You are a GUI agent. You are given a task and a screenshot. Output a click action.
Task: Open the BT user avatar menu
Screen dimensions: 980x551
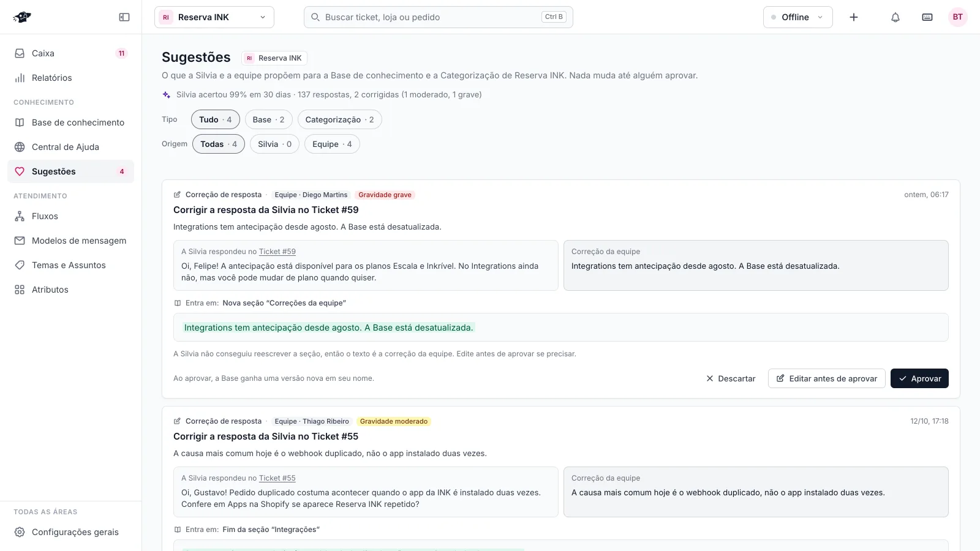pos(958,17)
